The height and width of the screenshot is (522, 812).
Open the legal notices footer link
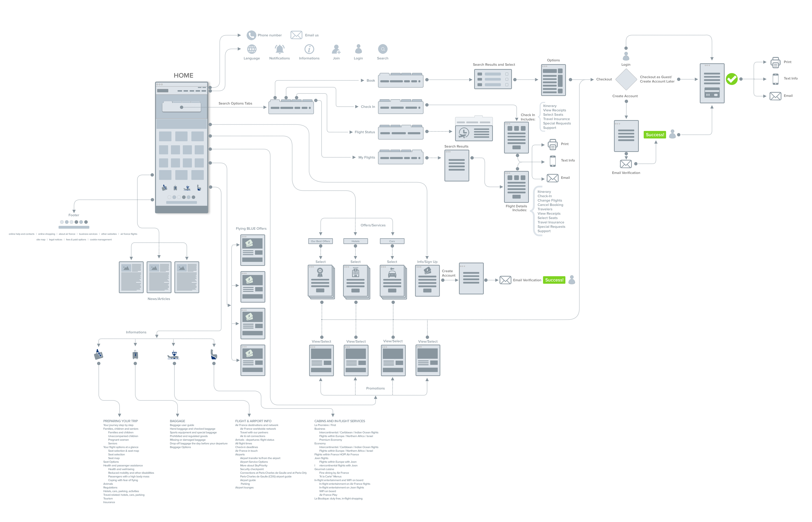coord(56,240)
